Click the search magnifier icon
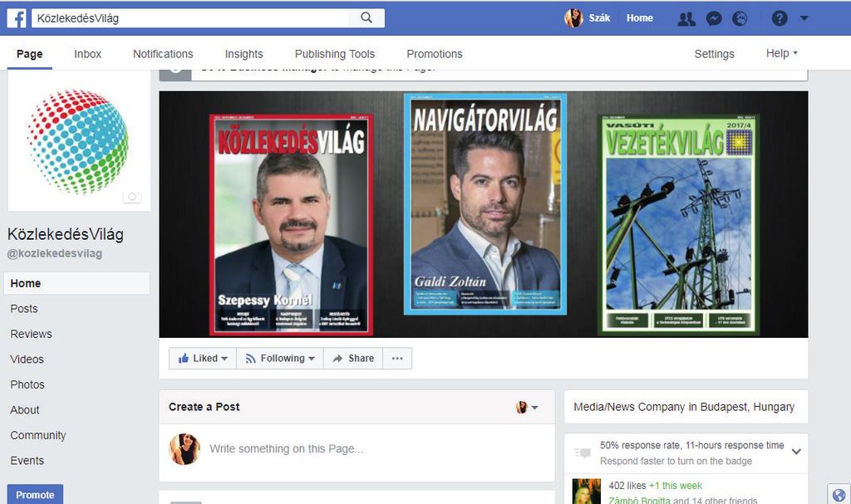Screen dimensions: 851x504 [366, 18]
